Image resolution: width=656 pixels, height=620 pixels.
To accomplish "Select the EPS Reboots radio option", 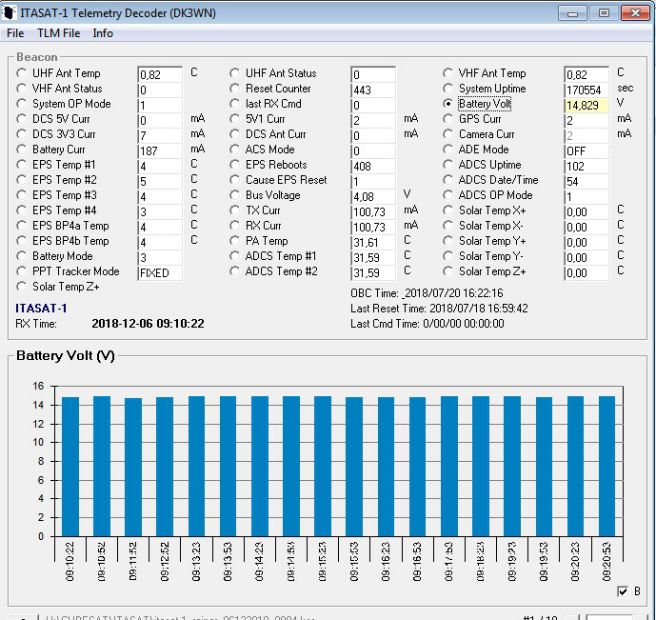I will [x=236, y=165].
